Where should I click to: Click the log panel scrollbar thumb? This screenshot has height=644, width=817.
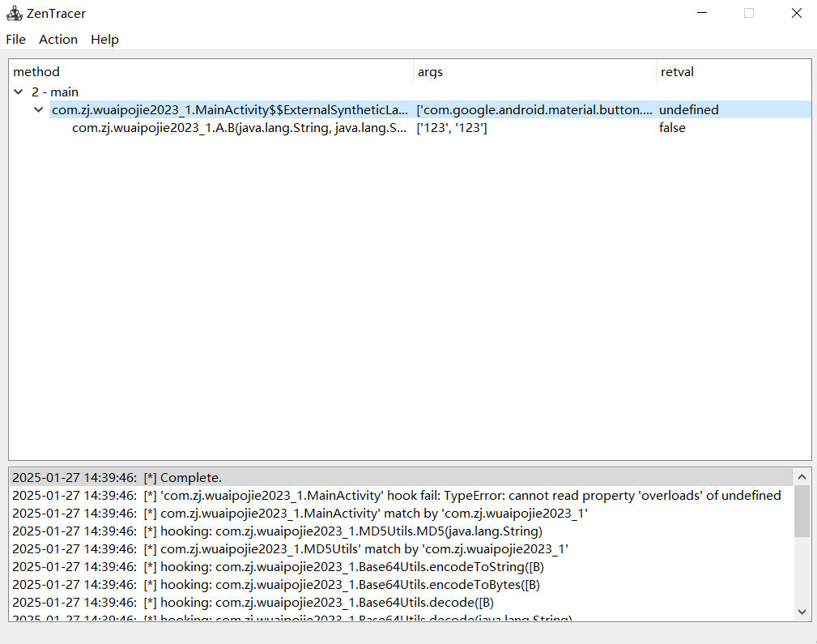pos(802,510)
